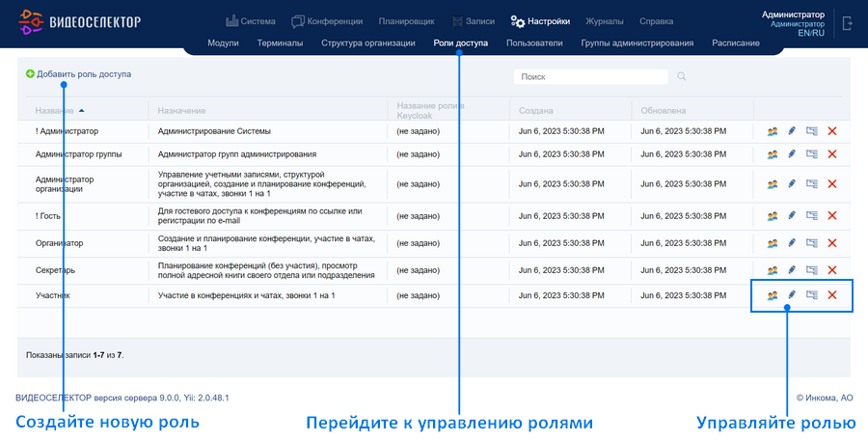Open the window-tree icon for ! Администратор row
Viewport: 868px width, 441px height.
point(811,131)
